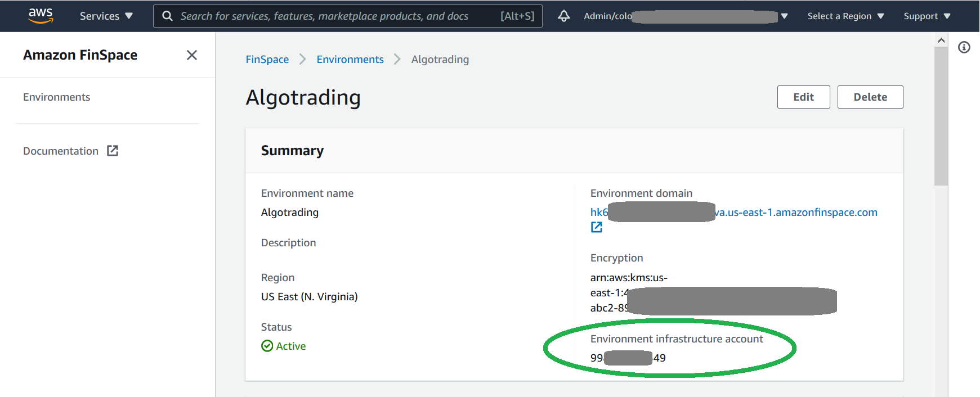Open the info panel icon
The width and height of the screenshot is (980, 397).
coord(964,47)
